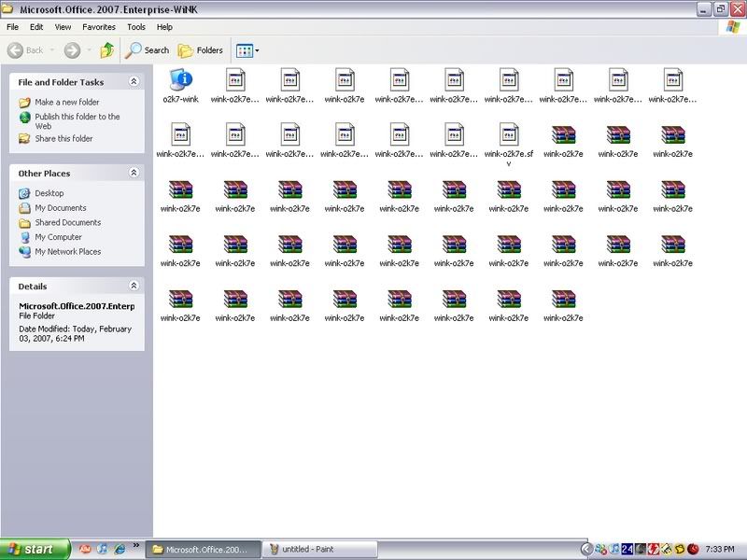The image size is (747, 560).
Task: Launch the blue music note quick launch icon
Action: click(102, 549)
